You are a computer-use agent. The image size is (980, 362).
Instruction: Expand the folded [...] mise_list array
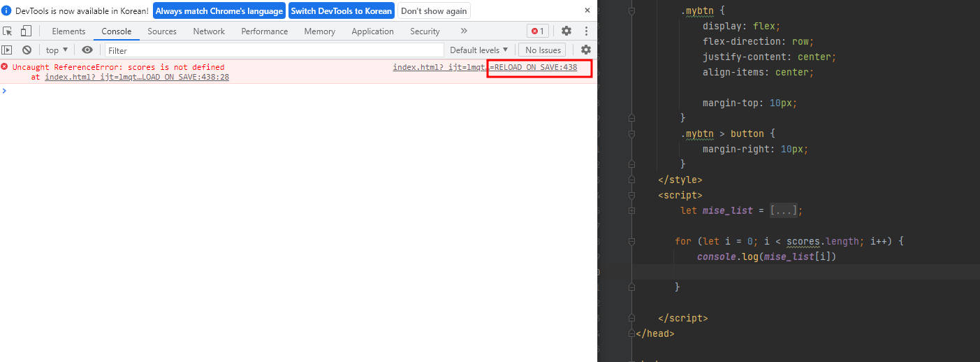(x=784, y=210)
